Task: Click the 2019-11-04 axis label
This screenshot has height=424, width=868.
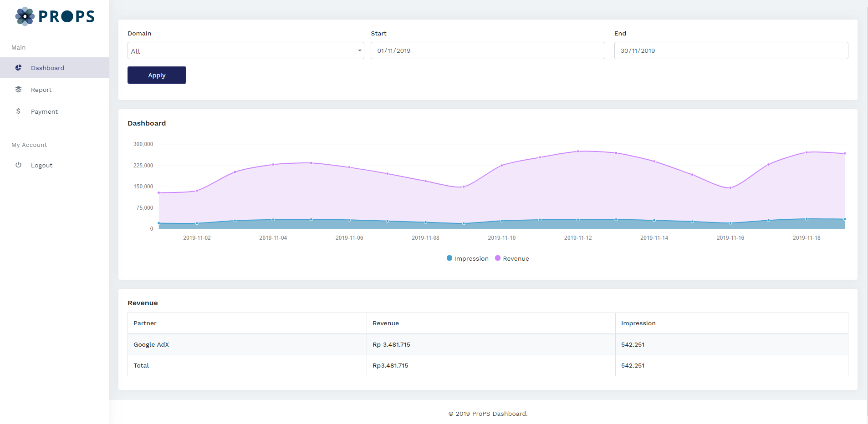Action: click(x=273, y=238)
